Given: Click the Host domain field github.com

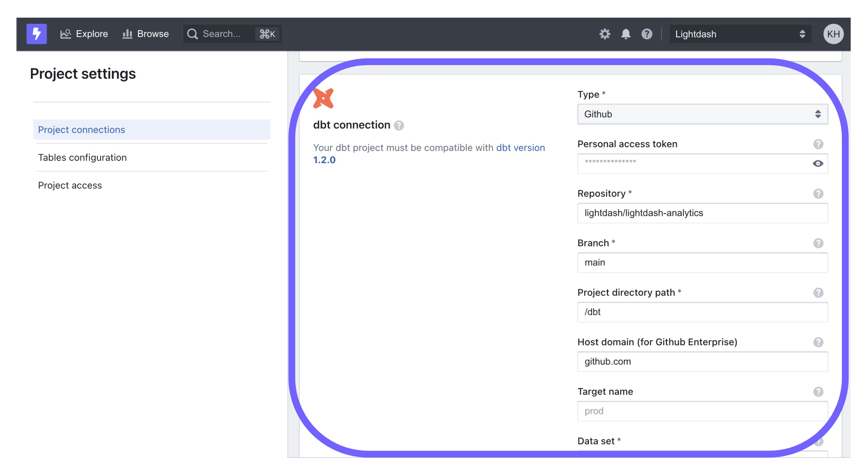Looking at the screenshot, I should (702, 362).
